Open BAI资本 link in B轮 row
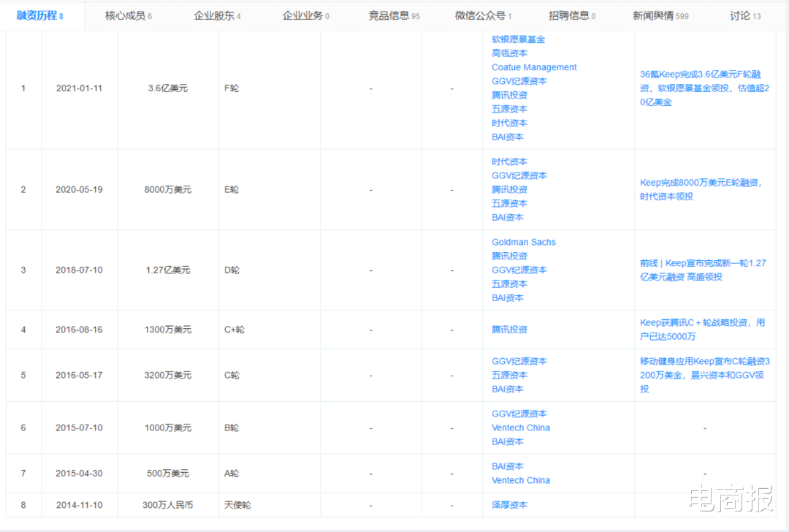Image resolution: width=789 pixels, height=532 pixels. [508, 441]
